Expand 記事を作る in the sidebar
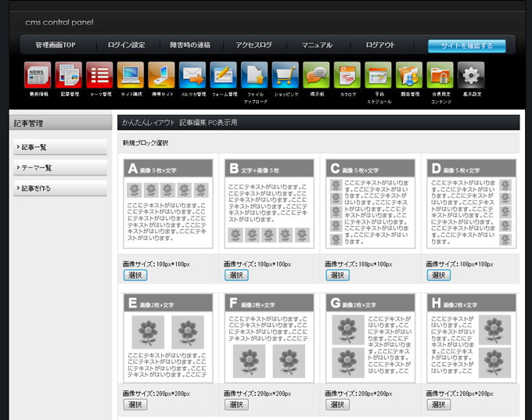This screenshot has height=420, width=532. point(60,188)
